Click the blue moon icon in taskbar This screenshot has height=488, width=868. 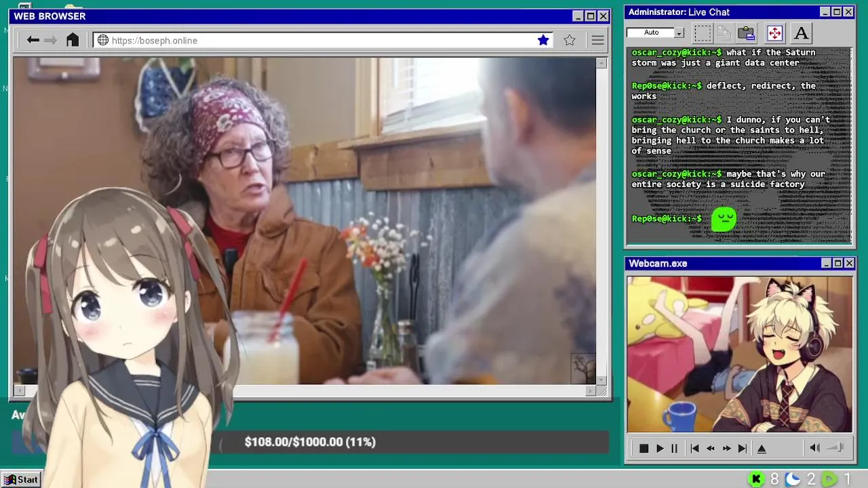point(793,479)
